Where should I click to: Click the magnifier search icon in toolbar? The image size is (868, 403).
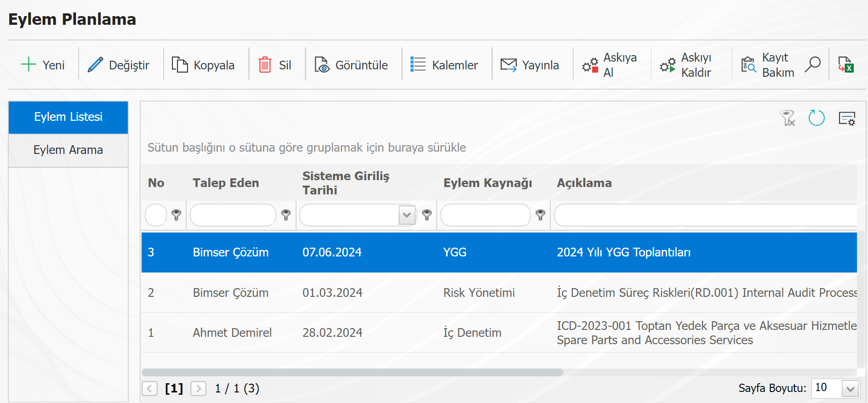(813, 64)
